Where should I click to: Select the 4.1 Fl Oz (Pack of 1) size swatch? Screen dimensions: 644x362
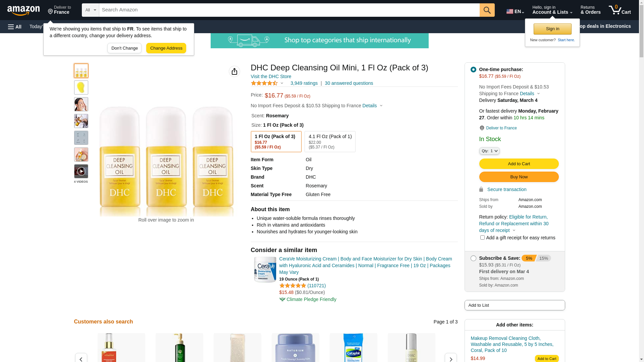330,141
